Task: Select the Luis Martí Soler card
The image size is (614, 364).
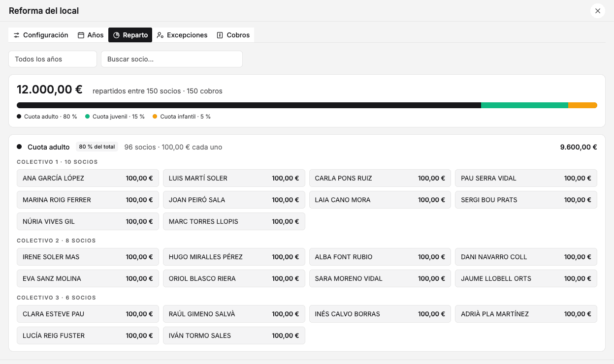Action: click(234, 178)
